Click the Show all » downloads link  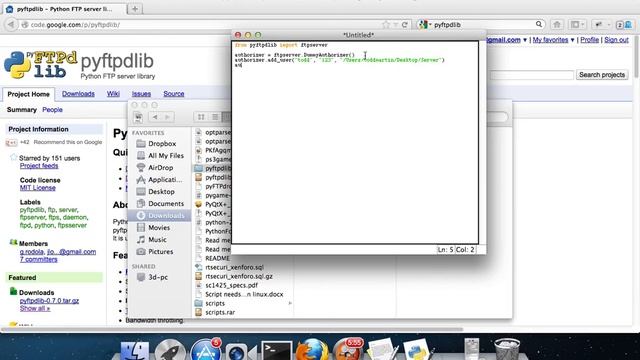tap(35, 308)
